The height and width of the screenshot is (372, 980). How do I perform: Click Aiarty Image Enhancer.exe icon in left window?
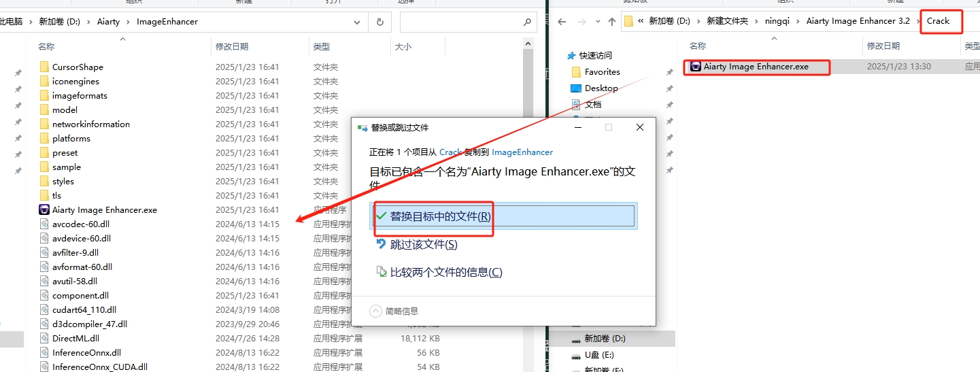[x=44, y=210]
